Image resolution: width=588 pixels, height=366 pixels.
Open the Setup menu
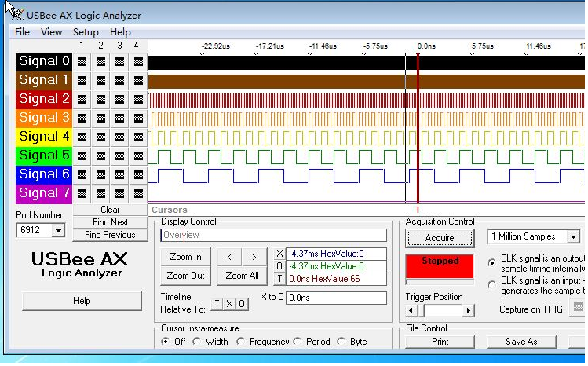(86, 32)
